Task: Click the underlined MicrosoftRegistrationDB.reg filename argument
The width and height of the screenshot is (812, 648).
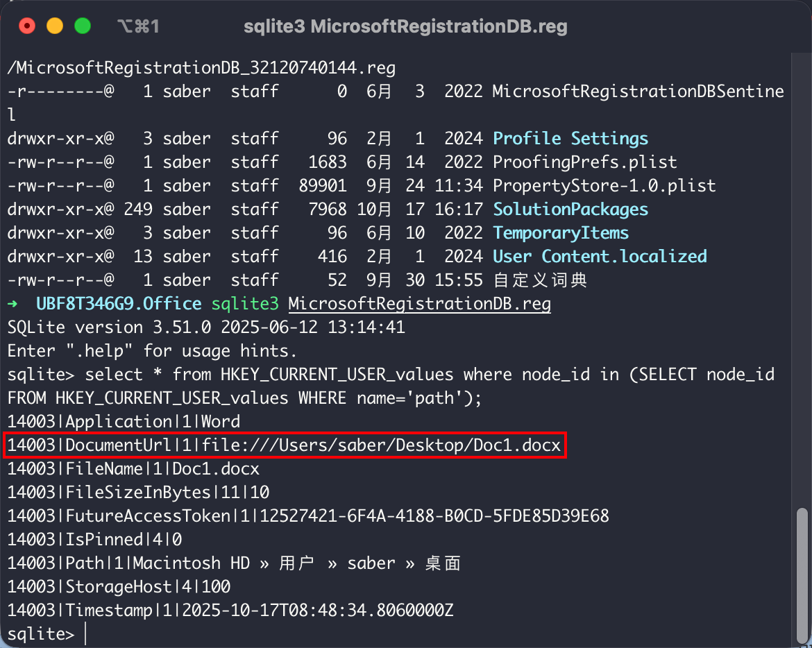Action: (419, 304)
